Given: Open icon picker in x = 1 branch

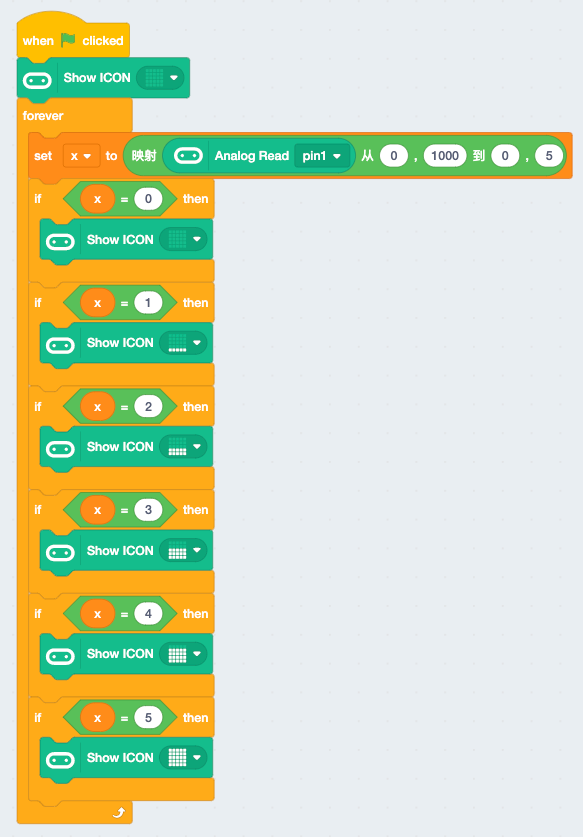Looking at the screenshot, I should (x=183, y=343).
